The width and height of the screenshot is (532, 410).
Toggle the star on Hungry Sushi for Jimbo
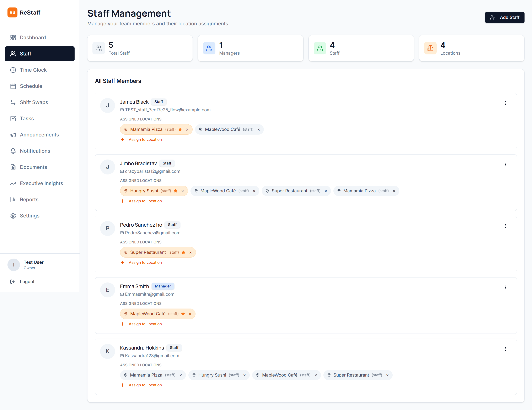175,191
